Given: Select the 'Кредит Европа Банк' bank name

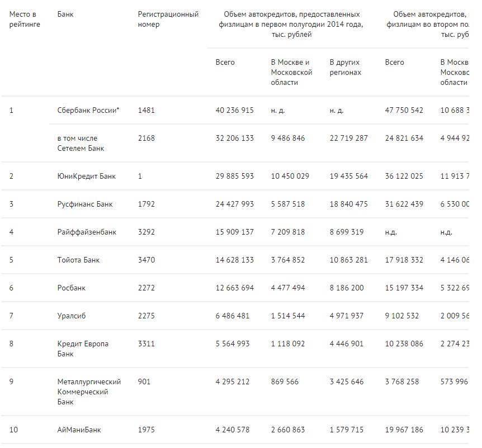Looking at the screenshot, I should tap(83, 349).
